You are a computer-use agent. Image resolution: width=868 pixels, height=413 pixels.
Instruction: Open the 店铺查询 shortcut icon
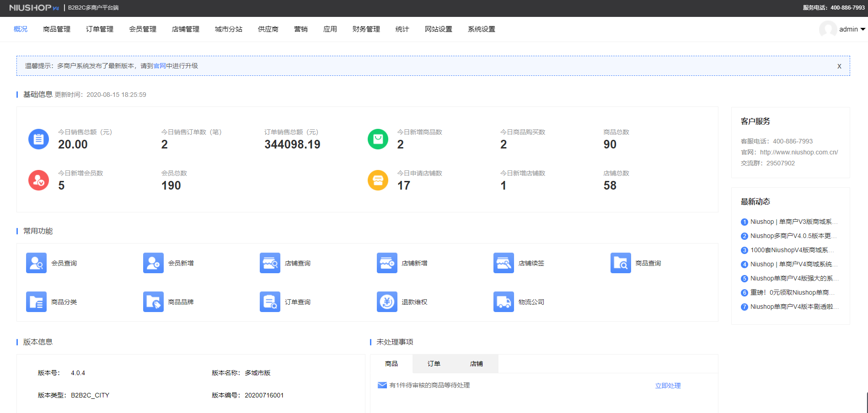[270, 263]
